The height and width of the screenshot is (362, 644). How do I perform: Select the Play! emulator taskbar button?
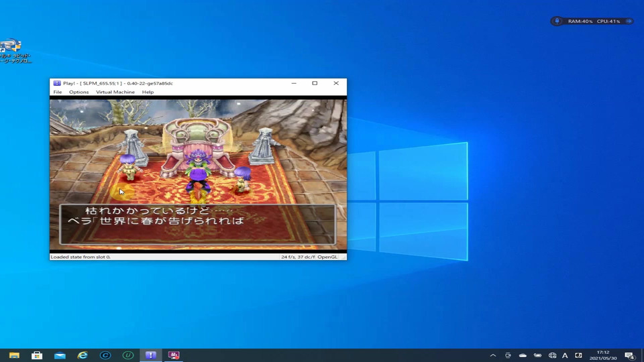(x=151, y=355)
